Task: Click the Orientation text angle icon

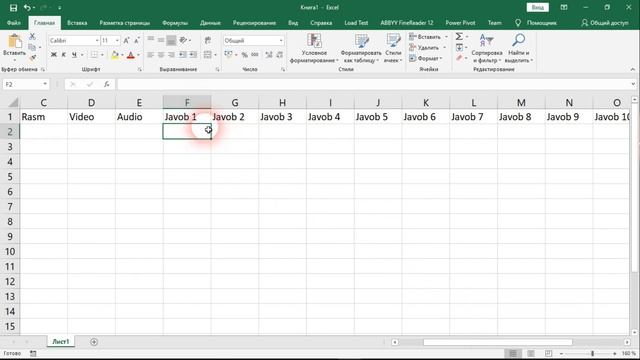Action: click(183, 40)
